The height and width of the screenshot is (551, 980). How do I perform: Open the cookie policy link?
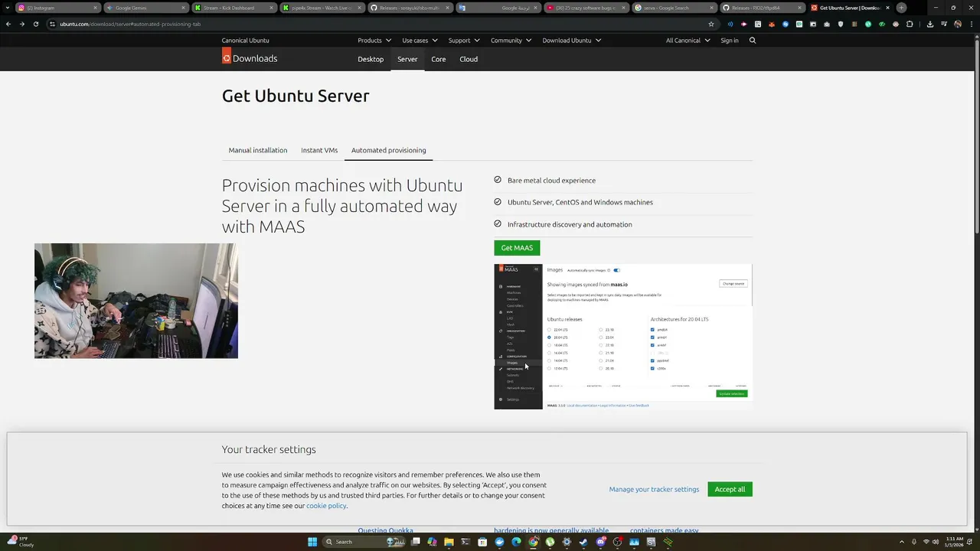(326, 506)
